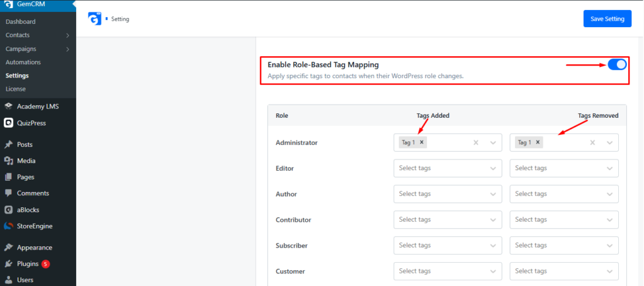Open Author Tags Added select dropdown

(x=448, y=194)
